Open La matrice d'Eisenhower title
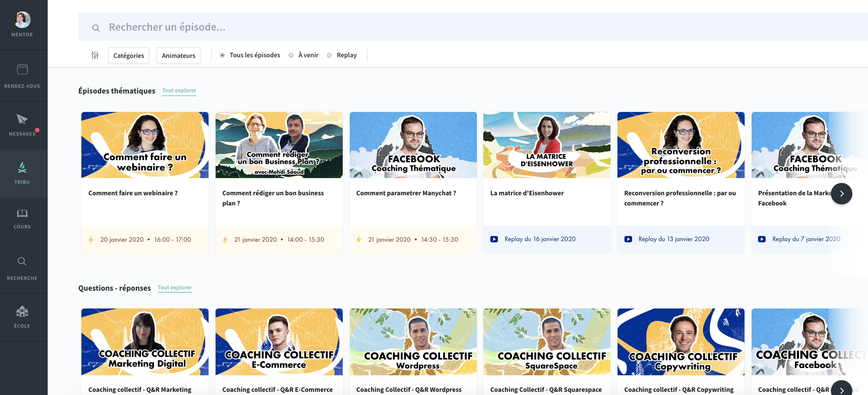Viewport: 868px width, 395px height. click(527, 193)
